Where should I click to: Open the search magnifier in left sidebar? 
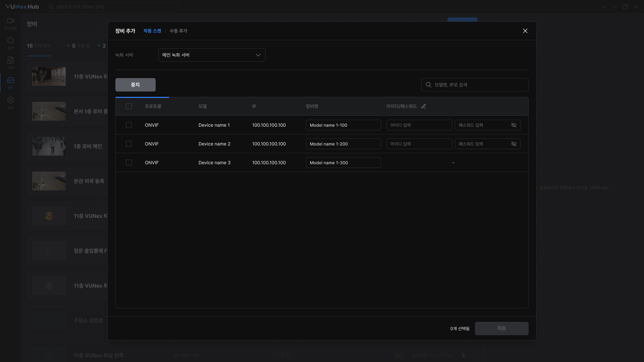[x=11, y=41]
